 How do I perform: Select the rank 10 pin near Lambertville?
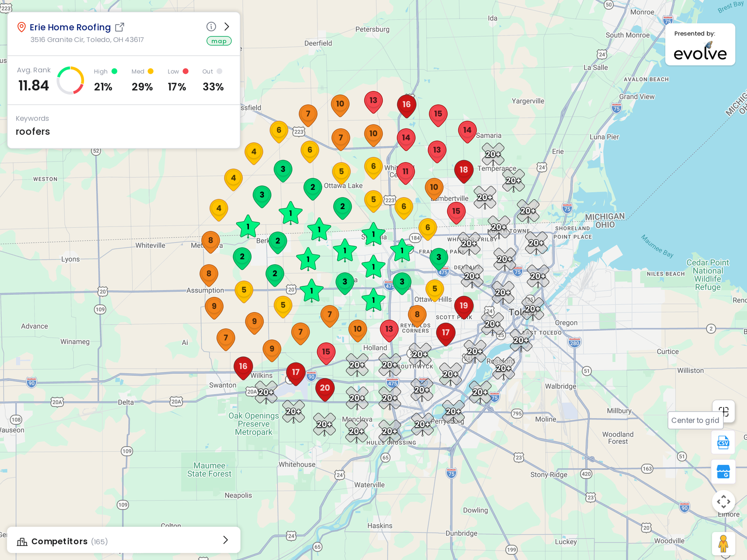click(x=434, y=189)
